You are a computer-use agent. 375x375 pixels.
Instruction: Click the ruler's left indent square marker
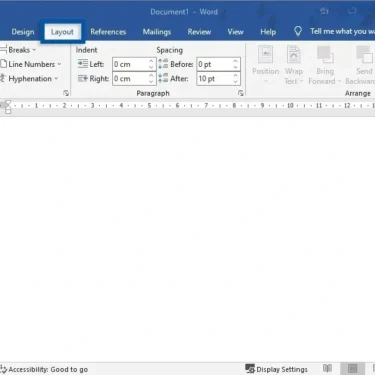8,111
